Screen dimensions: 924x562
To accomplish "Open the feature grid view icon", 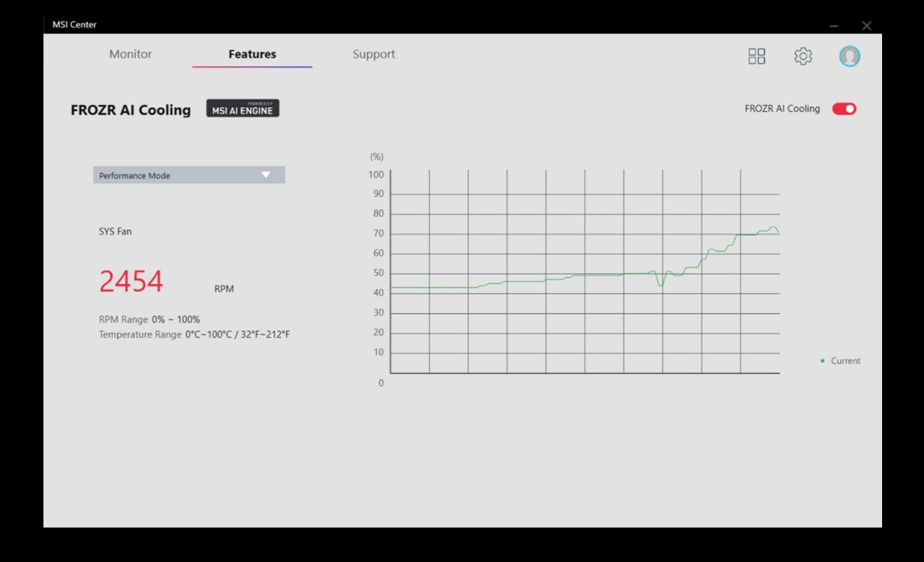I will click(x=757, y=56).
